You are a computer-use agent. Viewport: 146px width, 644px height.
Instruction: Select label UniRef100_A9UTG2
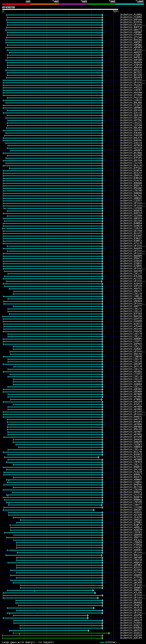pyautogui.click(x=131, y=289)
